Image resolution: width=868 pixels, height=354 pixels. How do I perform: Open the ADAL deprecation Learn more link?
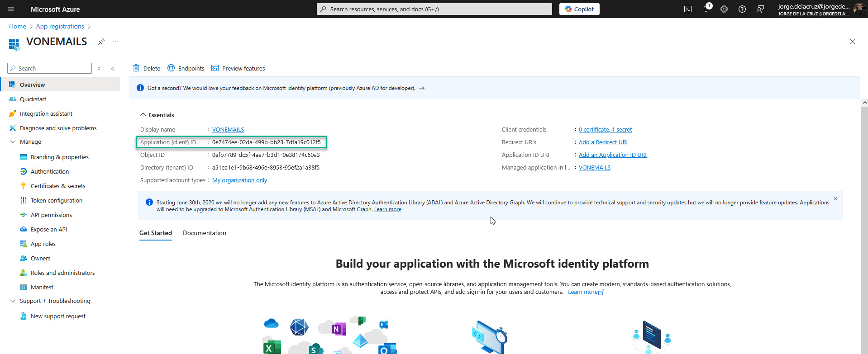pyautogui.click(x=388, y=209)
